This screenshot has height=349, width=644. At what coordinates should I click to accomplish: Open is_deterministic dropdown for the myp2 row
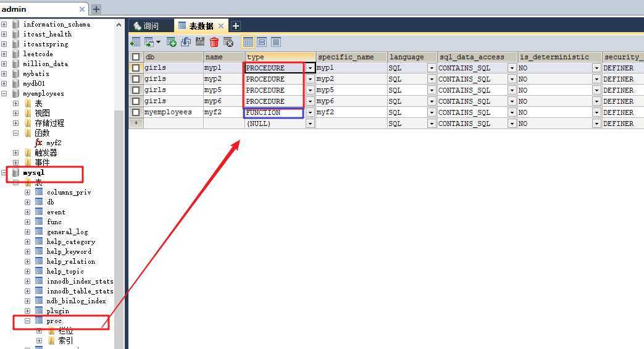click(x=596, y=79)
